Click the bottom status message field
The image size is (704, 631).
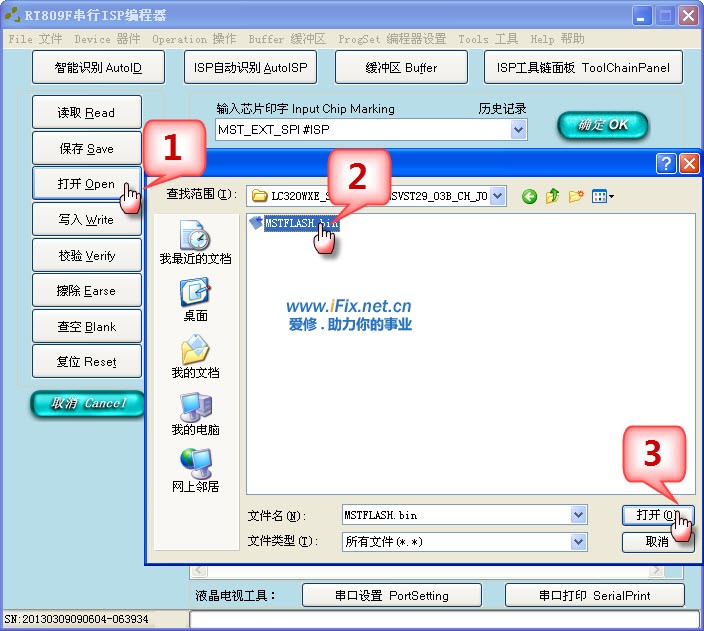click(444, 619)
